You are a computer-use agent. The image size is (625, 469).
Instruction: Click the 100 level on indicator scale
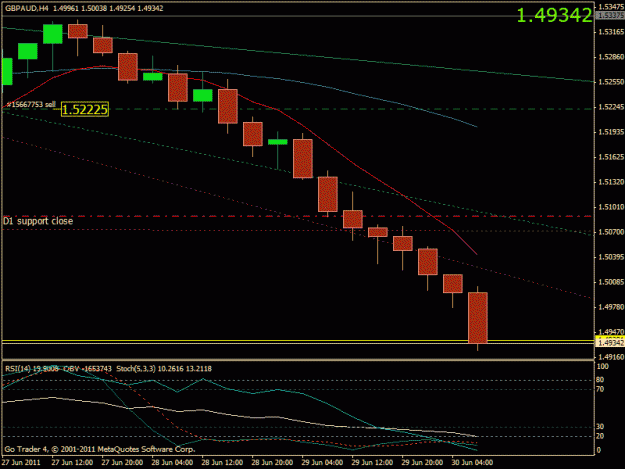coord(602,367)
